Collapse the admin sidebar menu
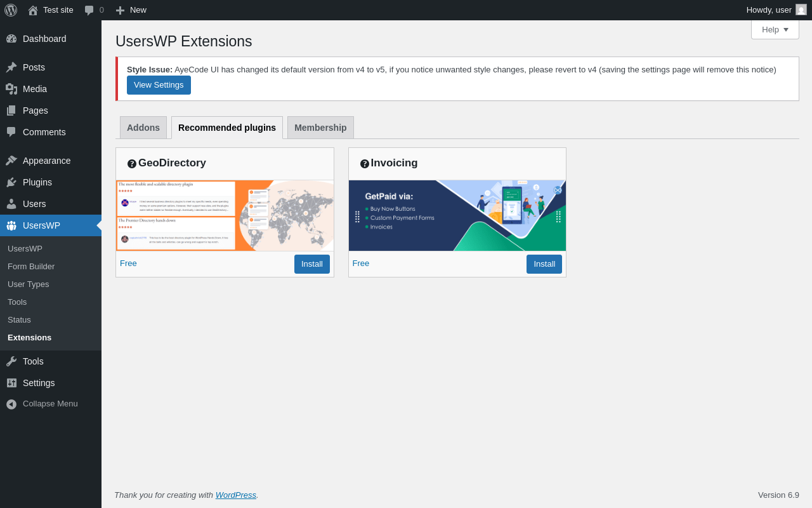The image size is (812, 508). coord(51,404)
